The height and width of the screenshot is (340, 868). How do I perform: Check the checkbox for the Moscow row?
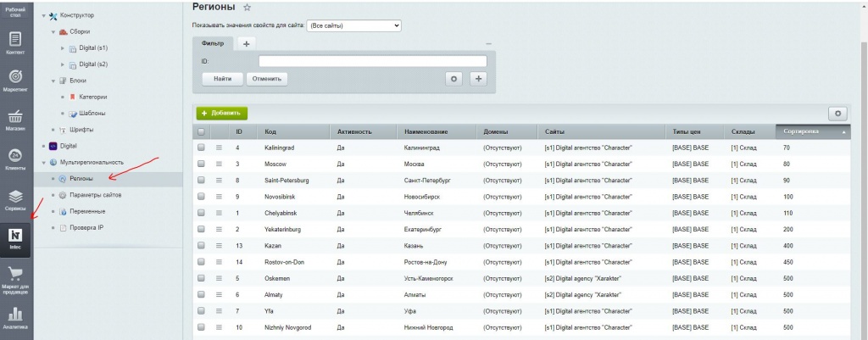(x=201, y=163)
